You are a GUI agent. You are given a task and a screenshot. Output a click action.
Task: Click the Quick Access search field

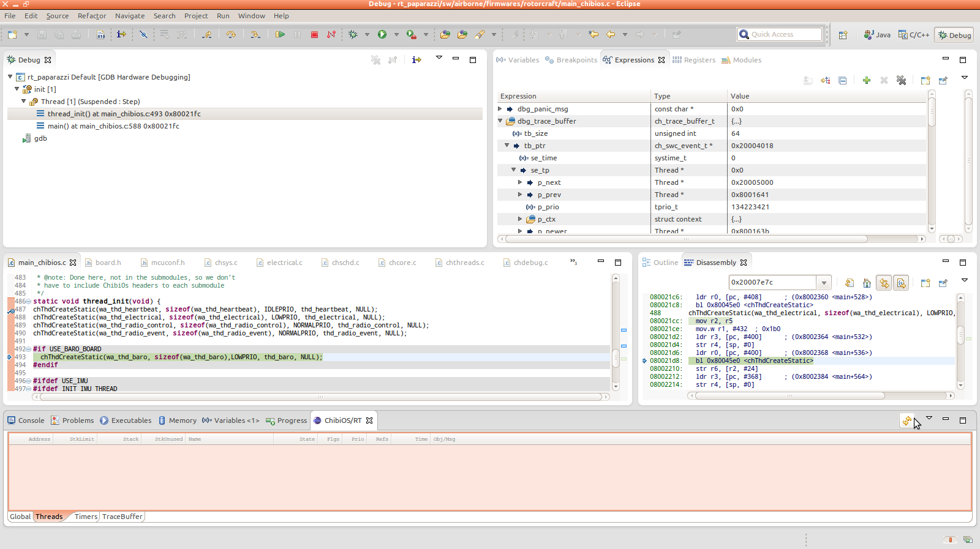tap(779, 34)
